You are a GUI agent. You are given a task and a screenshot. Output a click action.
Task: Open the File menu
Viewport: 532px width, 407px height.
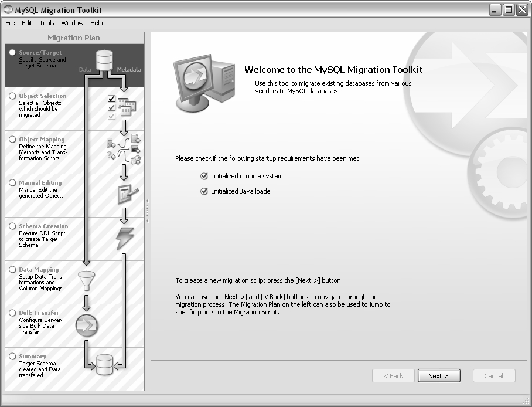(10, 23)
